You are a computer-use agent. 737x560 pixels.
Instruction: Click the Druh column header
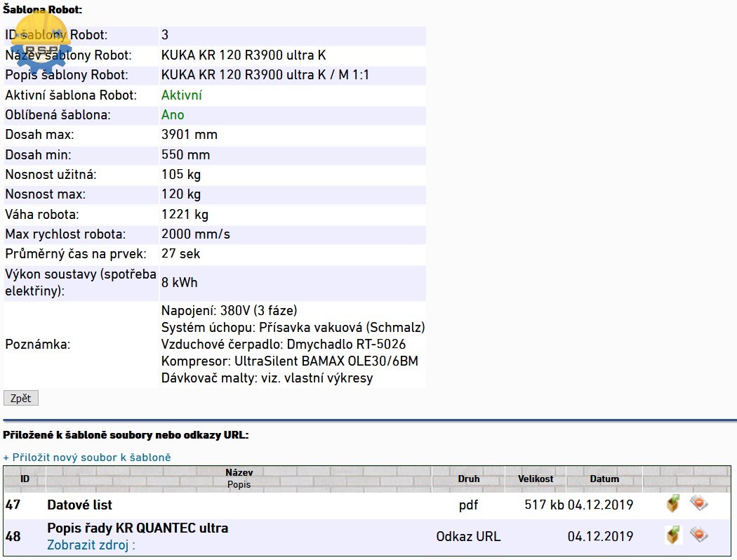469,479
